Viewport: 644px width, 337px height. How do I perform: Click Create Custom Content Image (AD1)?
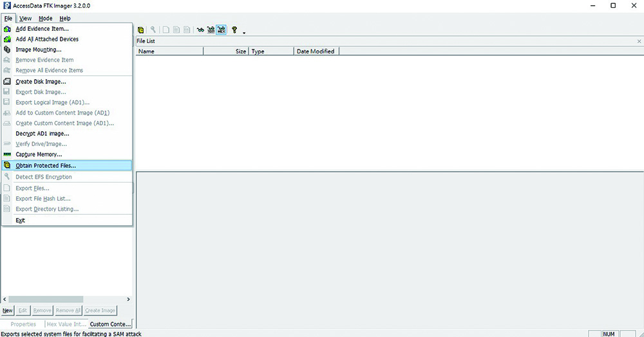67,123
